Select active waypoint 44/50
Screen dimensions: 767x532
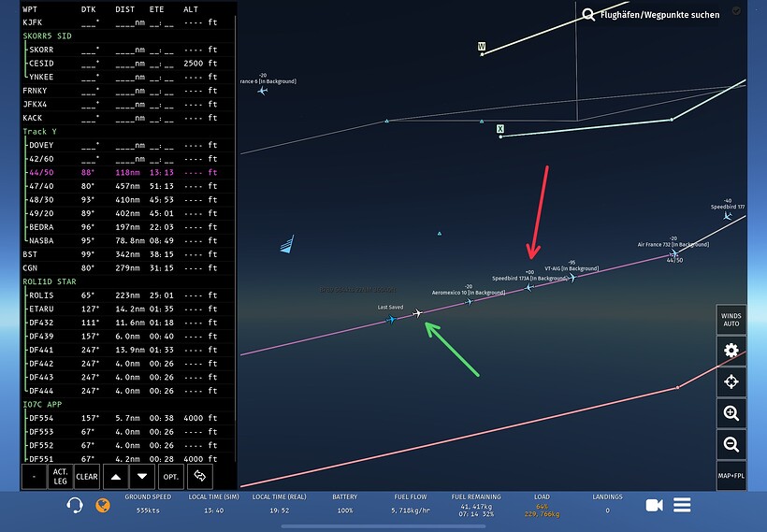coord(128,172)
